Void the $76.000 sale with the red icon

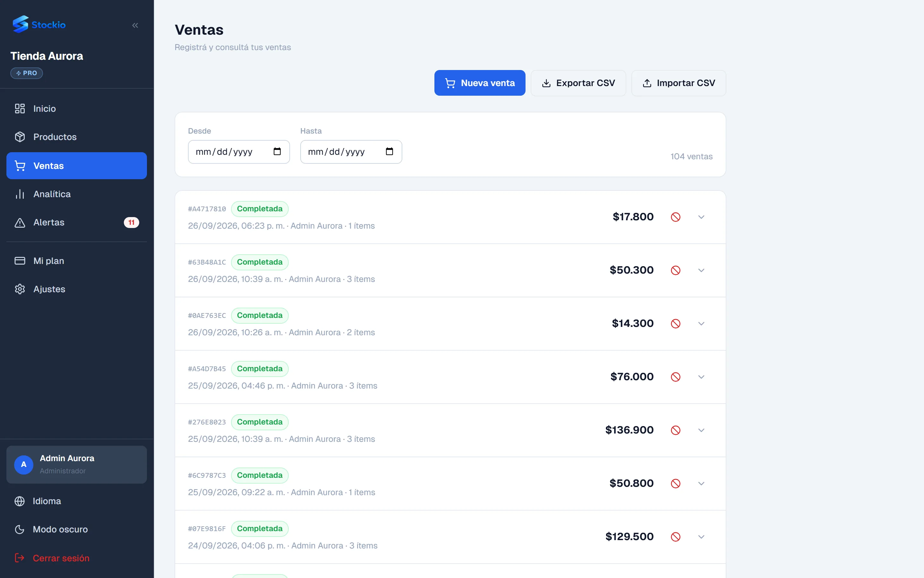[675, 377]
